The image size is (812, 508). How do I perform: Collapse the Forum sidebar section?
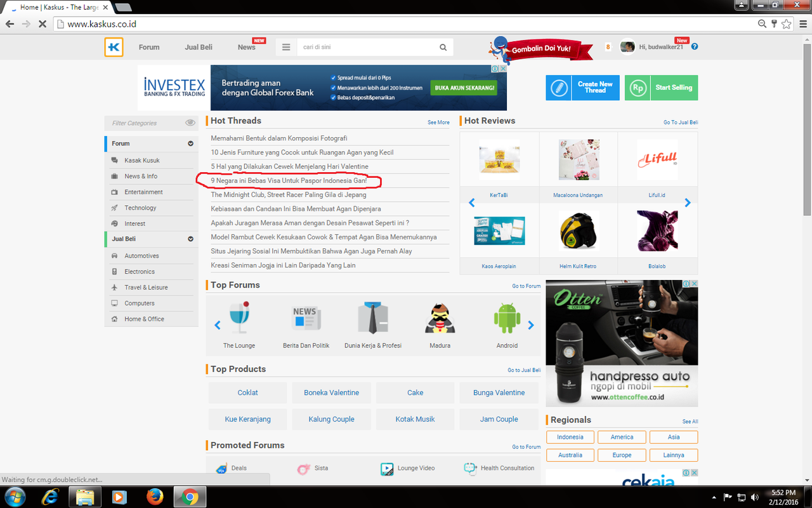click(190, 144)
